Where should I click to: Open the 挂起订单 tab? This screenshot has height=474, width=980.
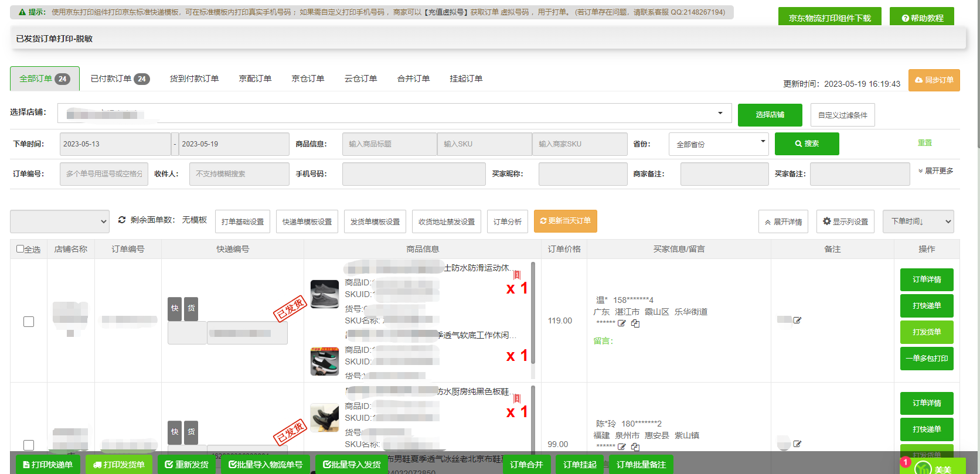pos(466,79)
